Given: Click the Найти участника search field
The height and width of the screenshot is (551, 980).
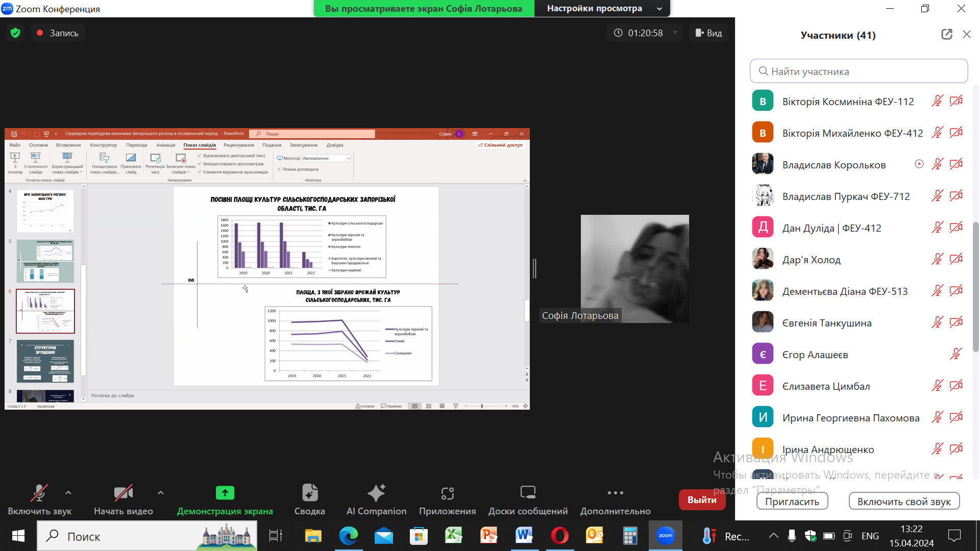Looking at the screenshot, I should pyautogui.click(x=859, y=71).
